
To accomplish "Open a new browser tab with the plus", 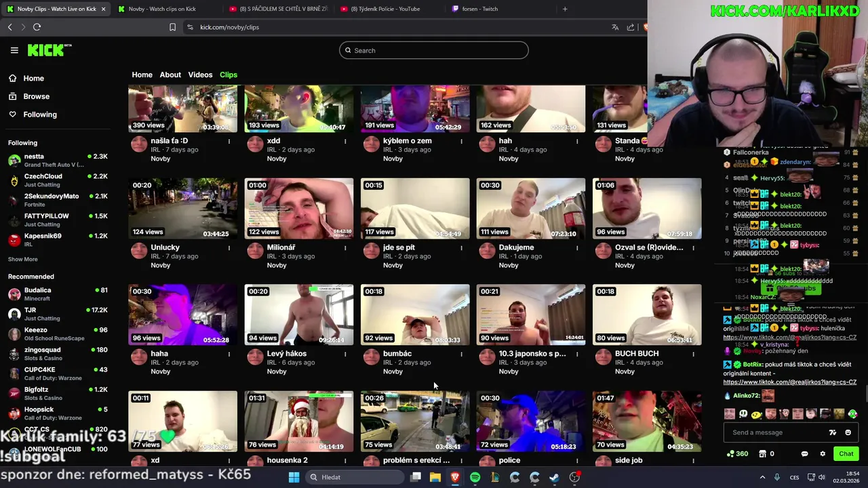I will click(x=565, y=9).
